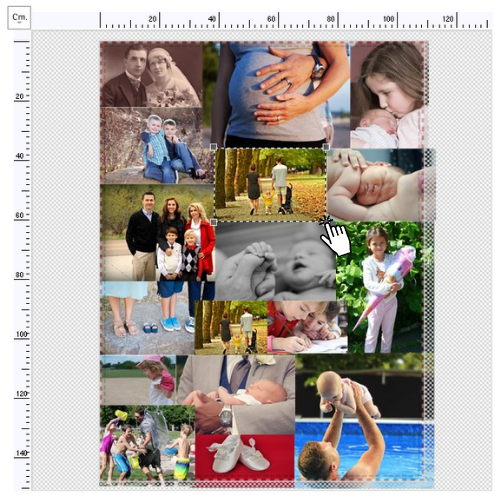Select the two boys sitting photo
The image size is (500, 500).
157,145
